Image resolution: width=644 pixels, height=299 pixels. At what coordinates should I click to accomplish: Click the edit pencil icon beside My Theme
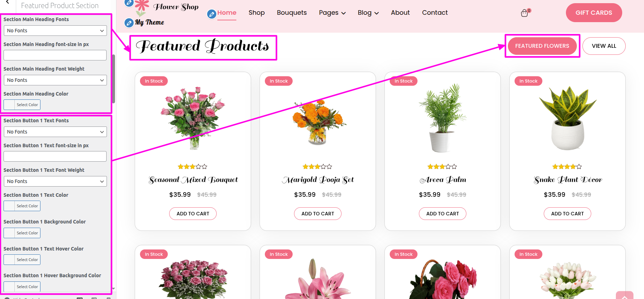(x=129, y=23)
